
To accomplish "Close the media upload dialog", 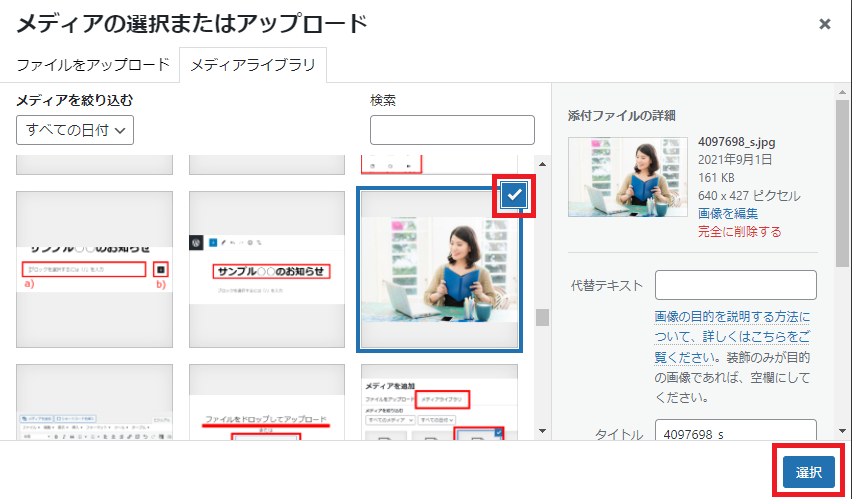I will (x=824, y=24).
